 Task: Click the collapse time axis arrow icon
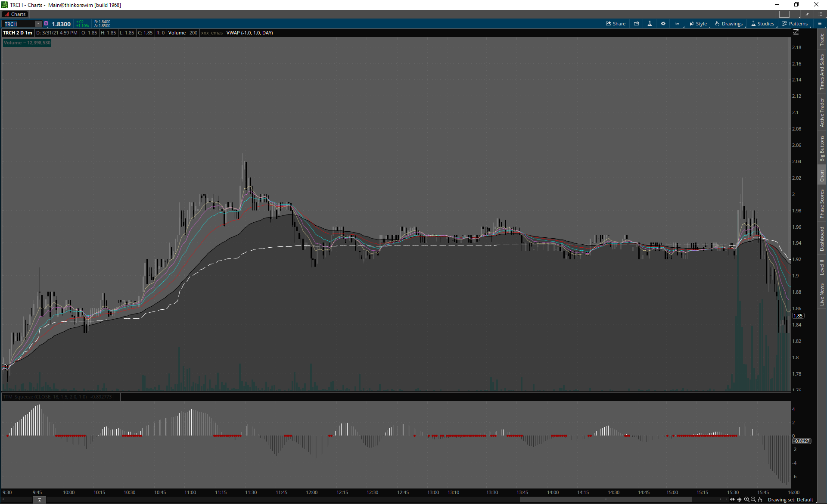[x=39, y=500]
